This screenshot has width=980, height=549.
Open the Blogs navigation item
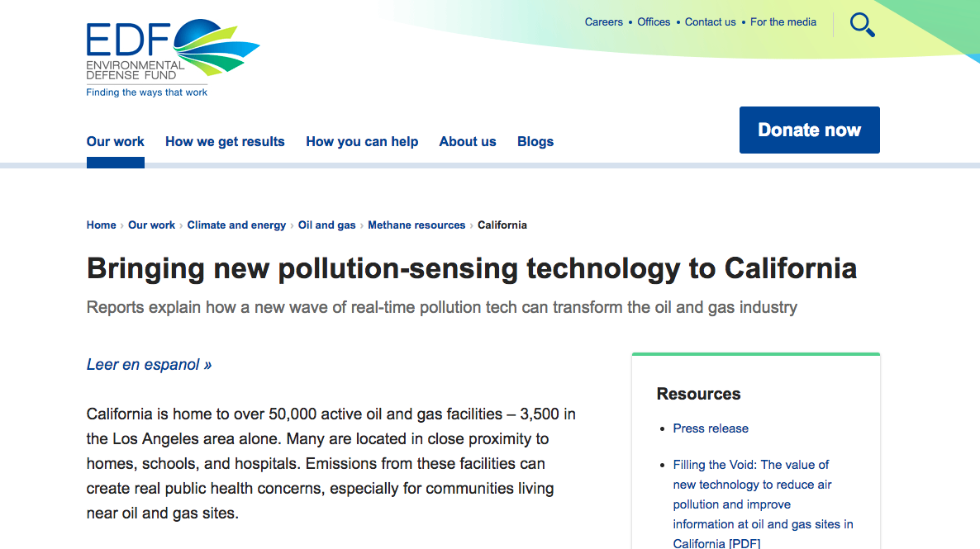(535, 142)
